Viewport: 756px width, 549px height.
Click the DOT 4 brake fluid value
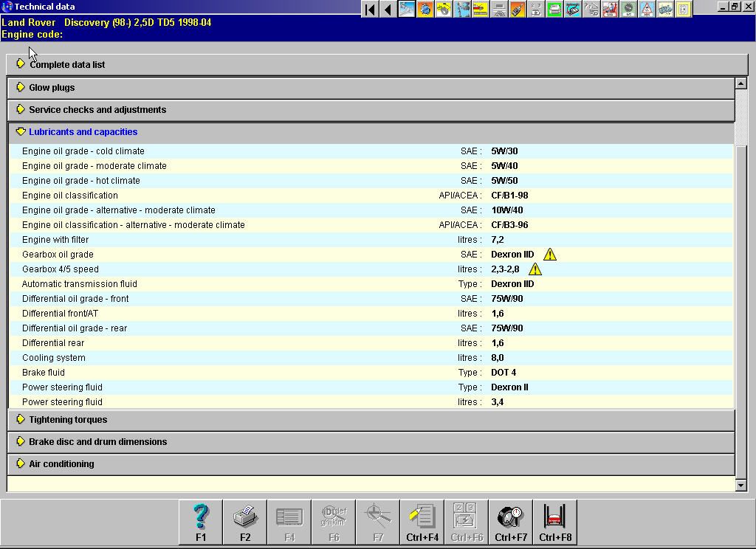click(504, 373)
